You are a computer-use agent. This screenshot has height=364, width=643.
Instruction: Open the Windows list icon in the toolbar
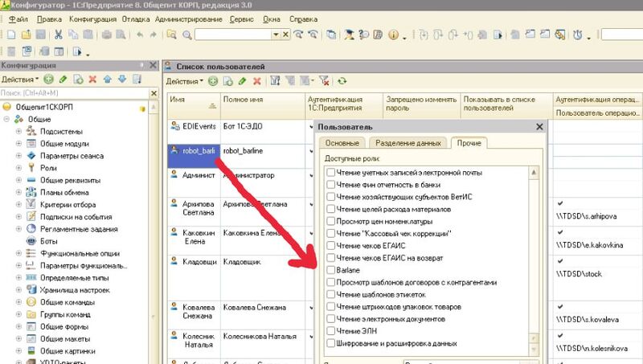click(x=331, y=35)
